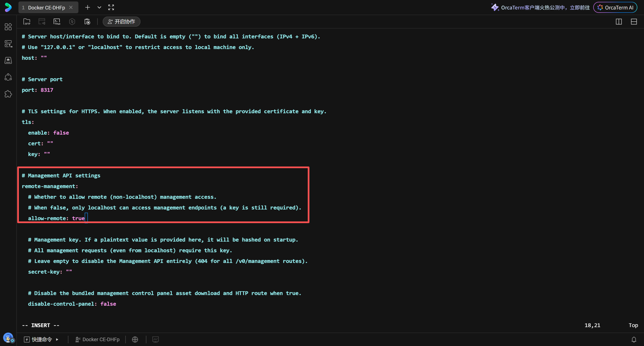Image resolution: width=644 pixels, height=346 pixels.
Task: Open the monitoring chart icon in status bar
Action: pos(155,339)
